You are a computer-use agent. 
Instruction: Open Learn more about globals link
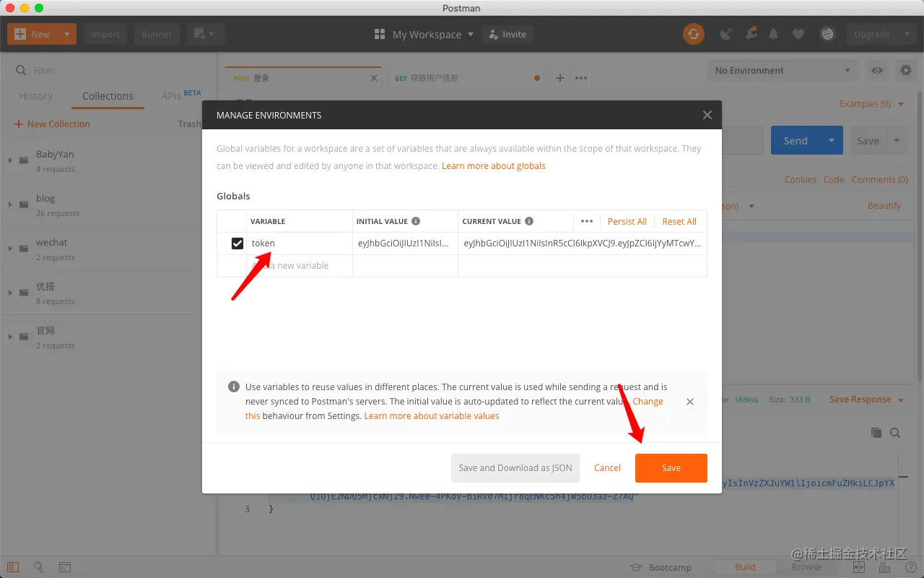(x=494, y=166)
